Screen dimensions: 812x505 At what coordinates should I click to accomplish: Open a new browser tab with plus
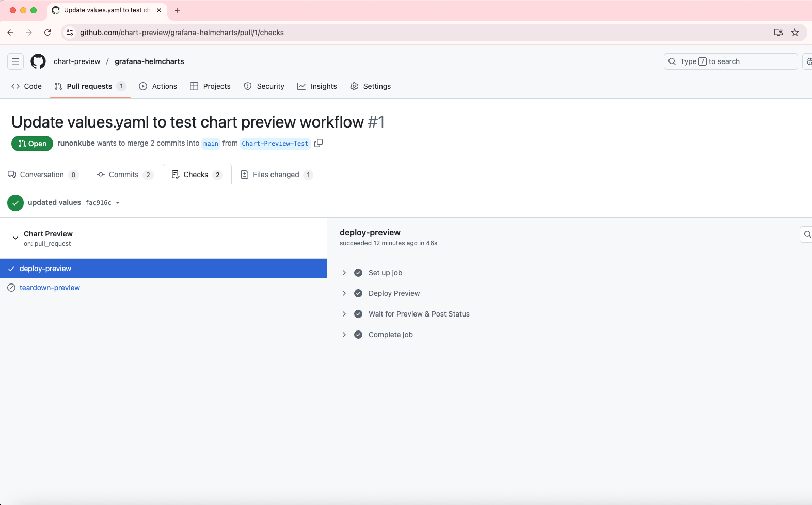pos(178,10)
